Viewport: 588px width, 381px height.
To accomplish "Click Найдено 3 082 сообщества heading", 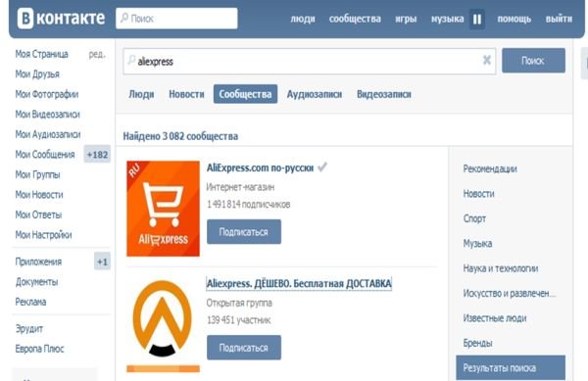I will point(180,136).
